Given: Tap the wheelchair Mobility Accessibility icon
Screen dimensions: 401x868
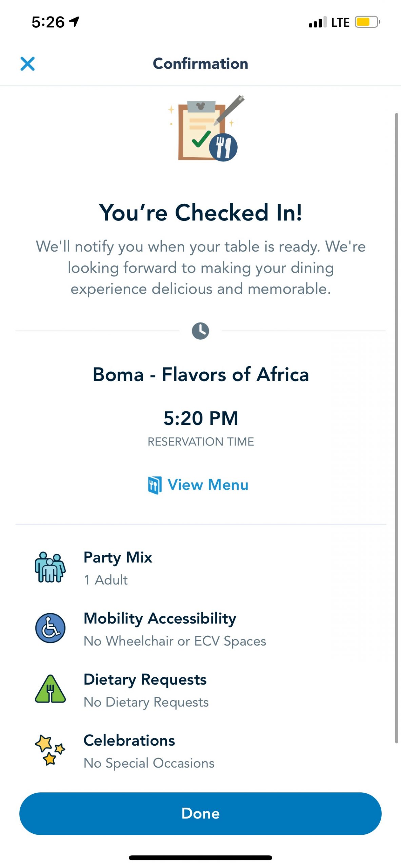Looking at the screenshot, I should pos(50,628).
